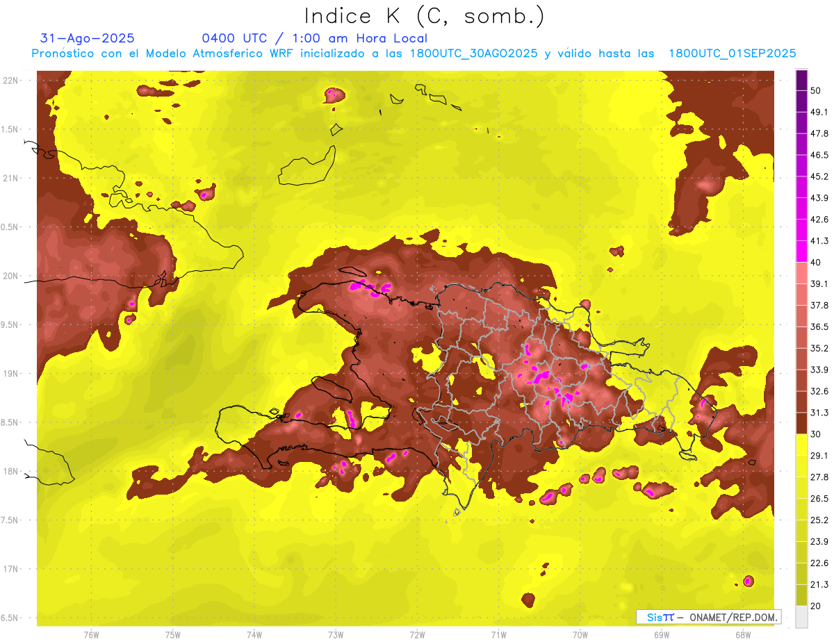Click the color scale value '22.6'
Screen dimensions: 834x644
pyautogui.click(x=819, y=563)
